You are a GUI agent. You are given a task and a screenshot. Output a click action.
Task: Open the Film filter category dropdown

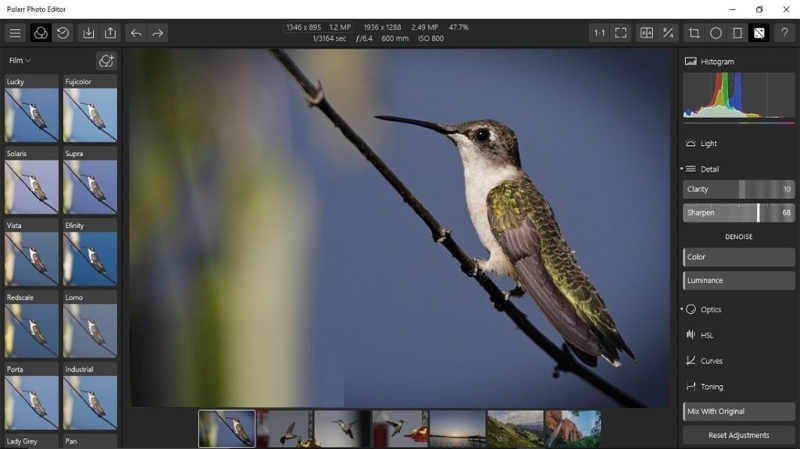coord(19,60)
